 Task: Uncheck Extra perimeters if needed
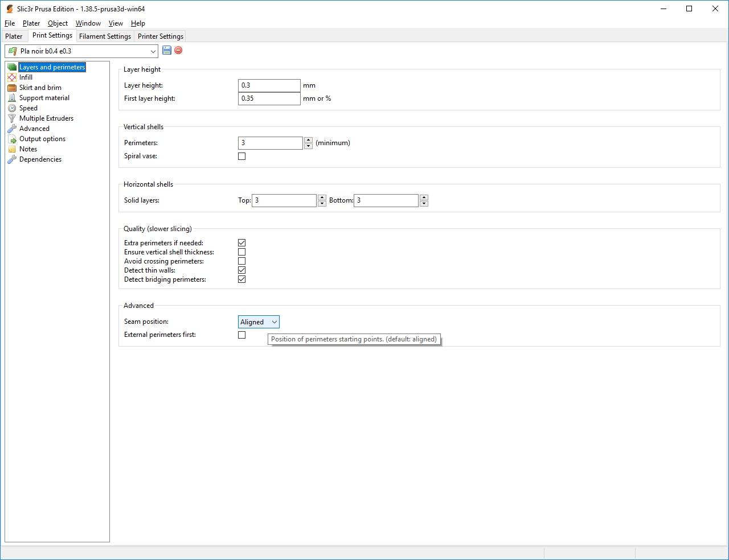pyautogui.click(x=242, y=243)
